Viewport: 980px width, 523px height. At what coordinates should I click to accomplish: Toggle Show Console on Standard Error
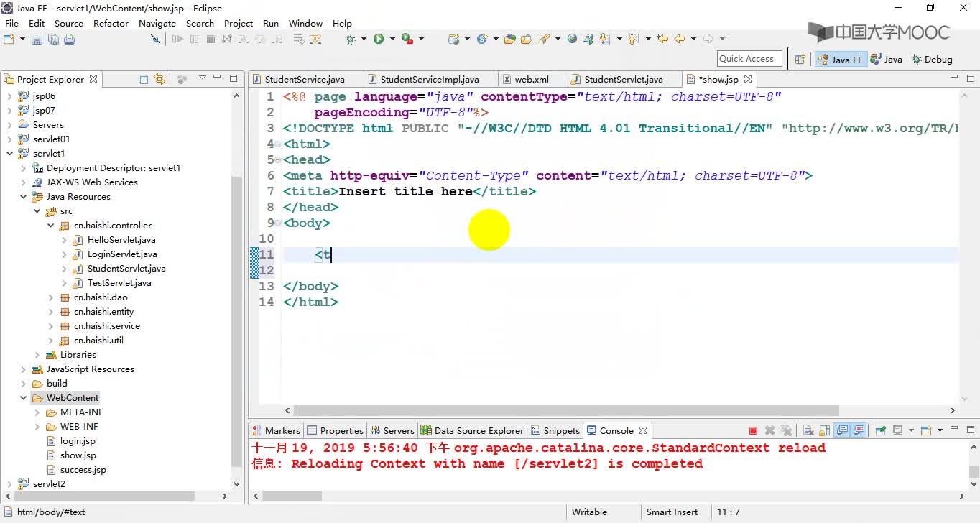click(x=858, y=431)
